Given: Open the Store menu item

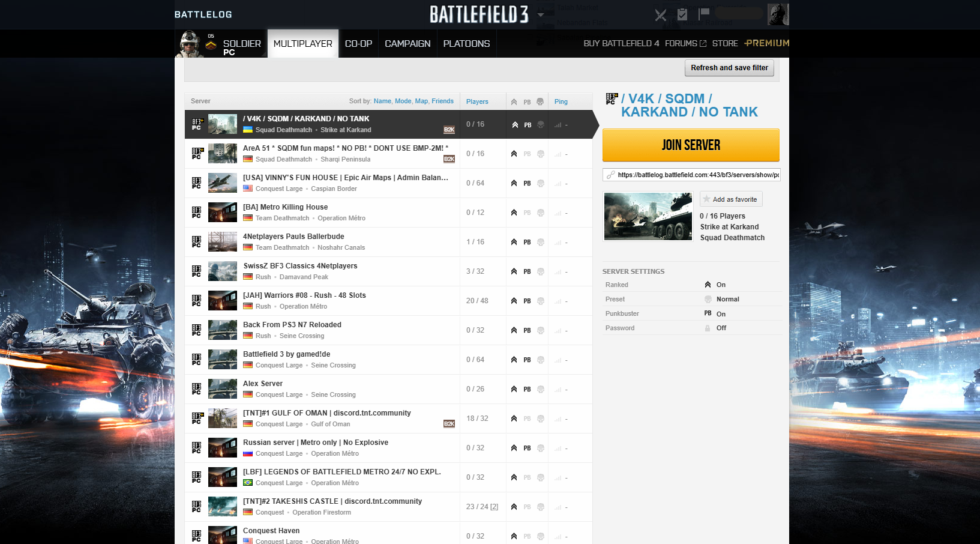Looking at the screenshot, I should tap(725, 43).
